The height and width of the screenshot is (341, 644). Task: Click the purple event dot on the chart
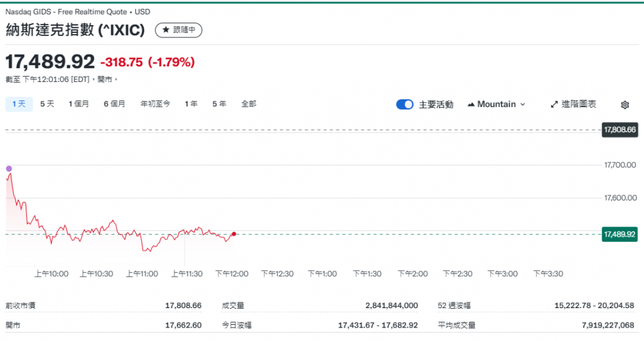tap(9, 169)
